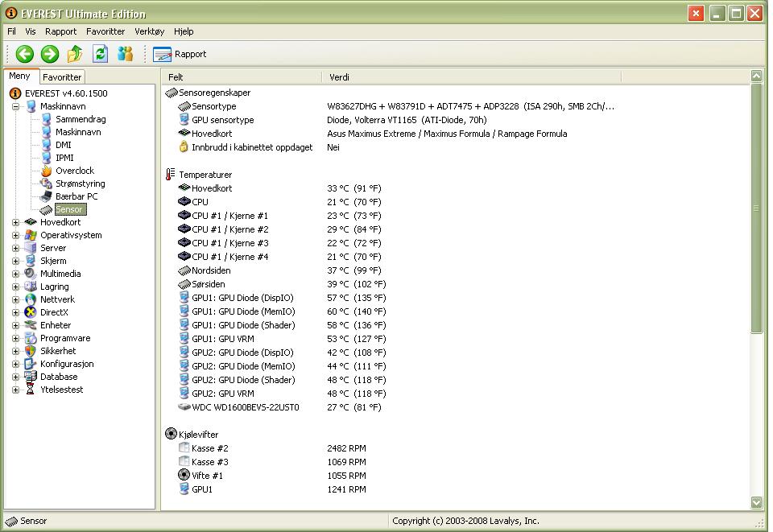This screenshot has width=773, height=532.
Task: Click the DirectX yellow X icon
Action: click(x=31, y=312)
